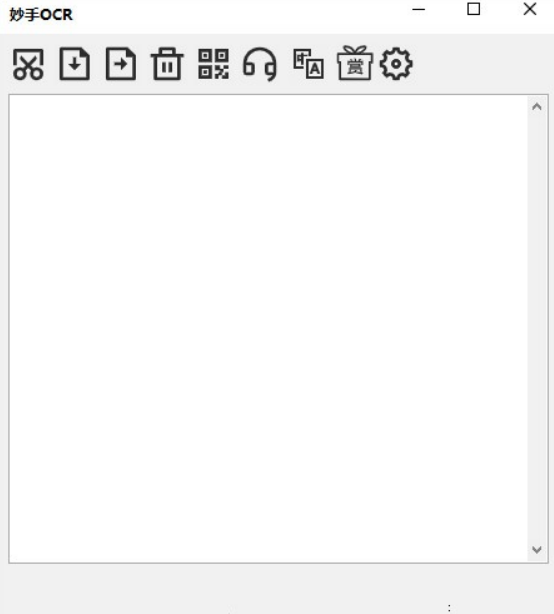Screen dimensions: 554x614
Task: Click empty toolbar space right of the gear icon
Action: pos(482,64)
